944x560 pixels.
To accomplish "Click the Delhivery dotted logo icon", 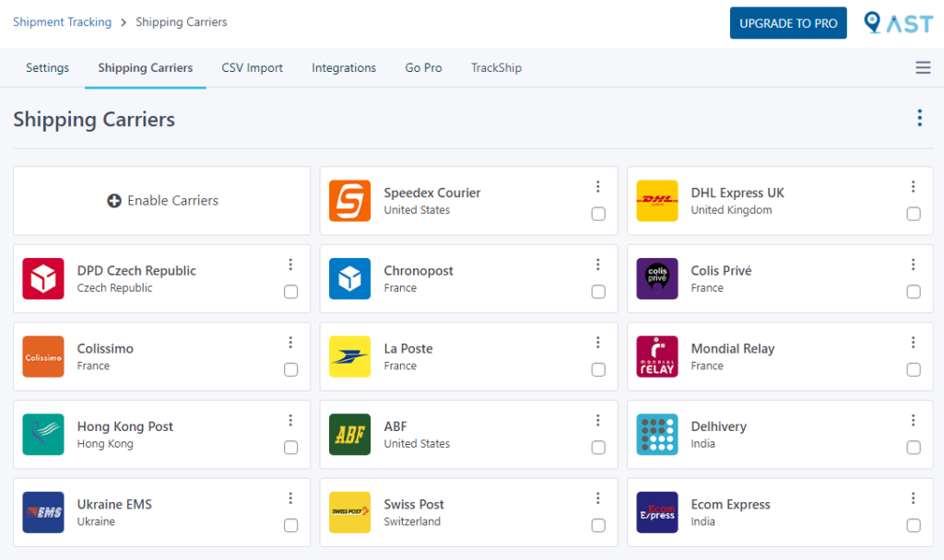I will click(656, 435).
